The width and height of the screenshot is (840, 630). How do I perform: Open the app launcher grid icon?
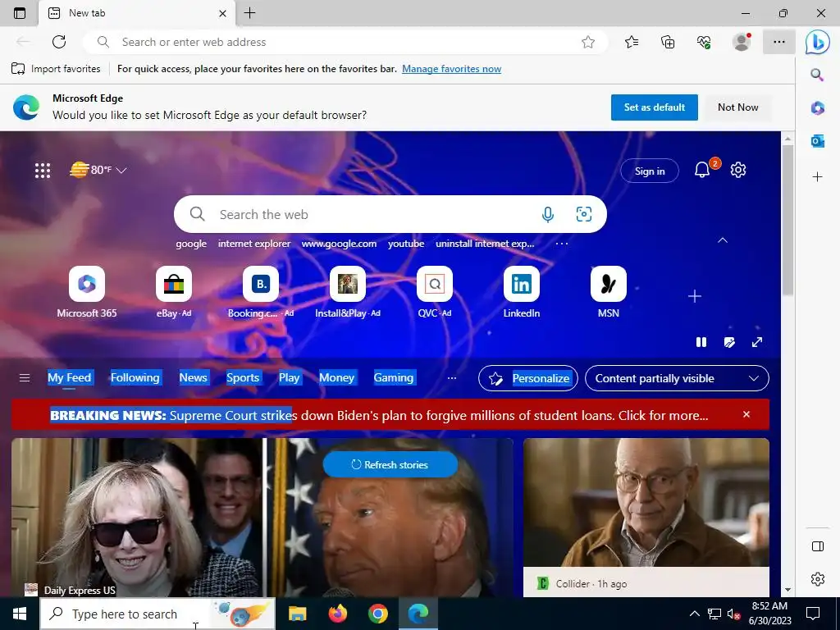click(x=43, y=171)
